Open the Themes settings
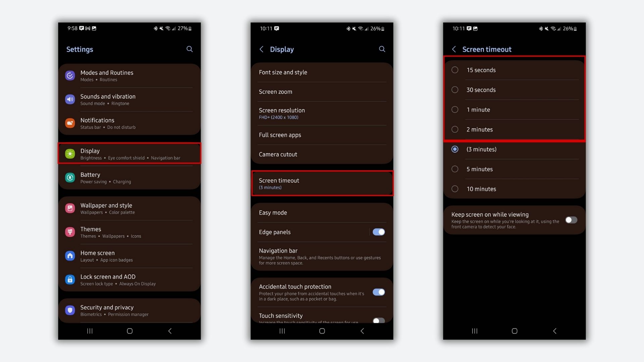This screenshot has width=644, height=362. [130, 232]
